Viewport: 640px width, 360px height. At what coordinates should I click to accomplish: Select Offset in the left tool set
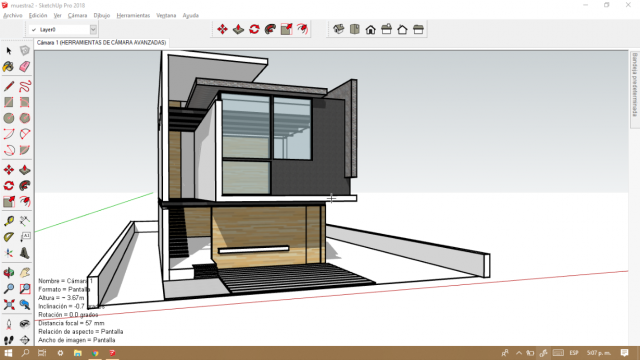[x=24, y=201]
